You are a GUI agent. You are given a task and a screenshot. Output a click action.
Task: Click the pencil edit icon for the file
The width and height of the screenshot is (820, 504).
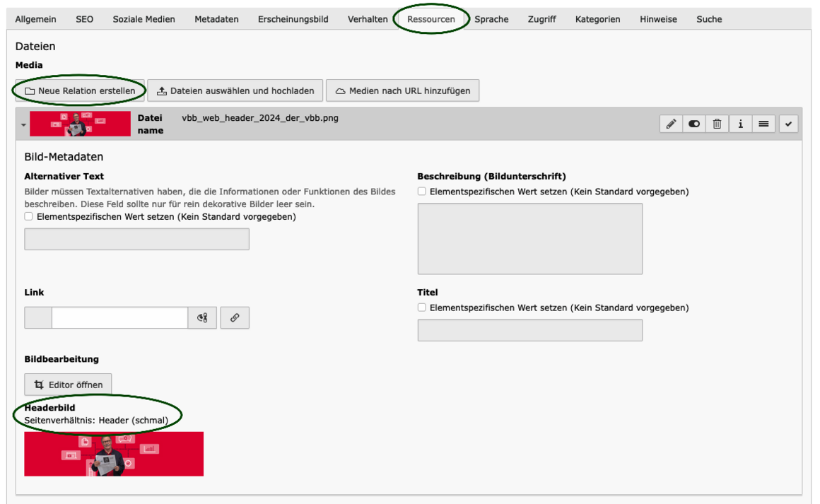click(671, 124)
